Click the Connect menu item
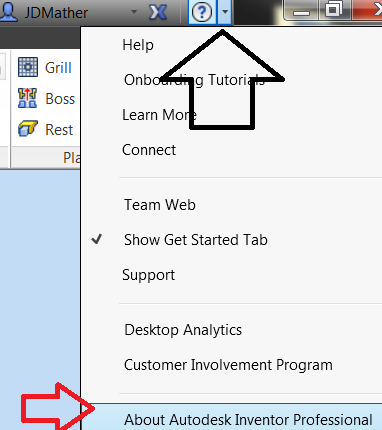This screenshot has width=382, height=430. click(149, 150)
